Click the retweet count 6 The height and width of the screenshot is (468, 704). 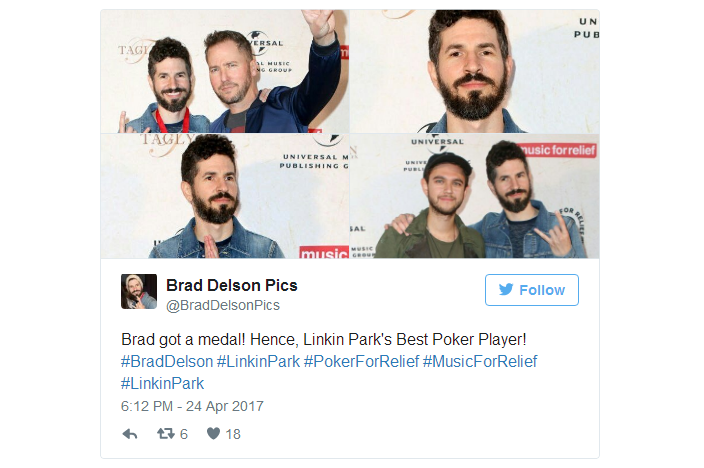[x=184, y=434]
